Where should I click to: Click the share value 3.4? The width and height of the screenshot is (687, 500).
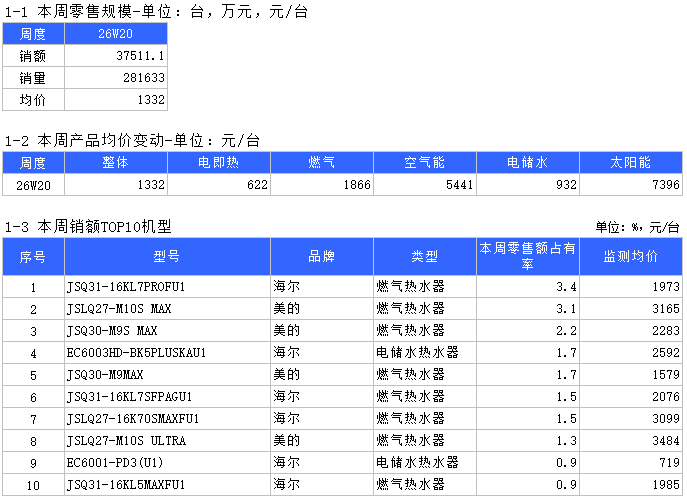pyautogui.click(x=567, y=287)
